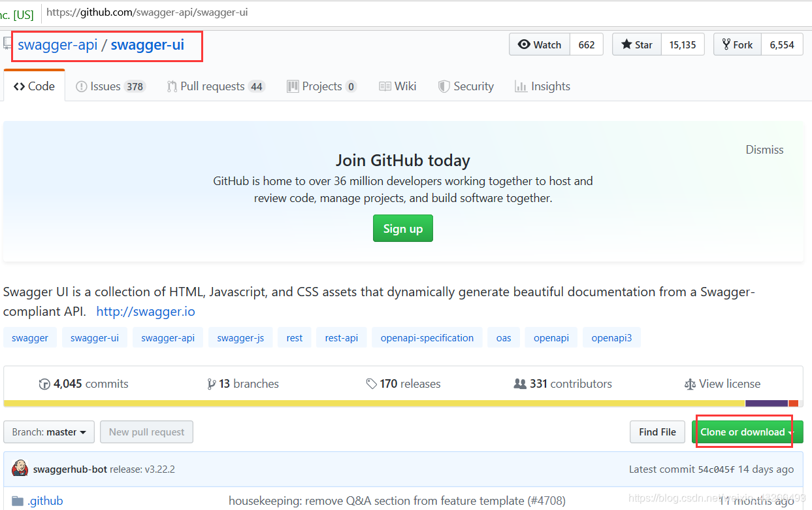
Task: Click the Find File button
Action: click(657, 432)
